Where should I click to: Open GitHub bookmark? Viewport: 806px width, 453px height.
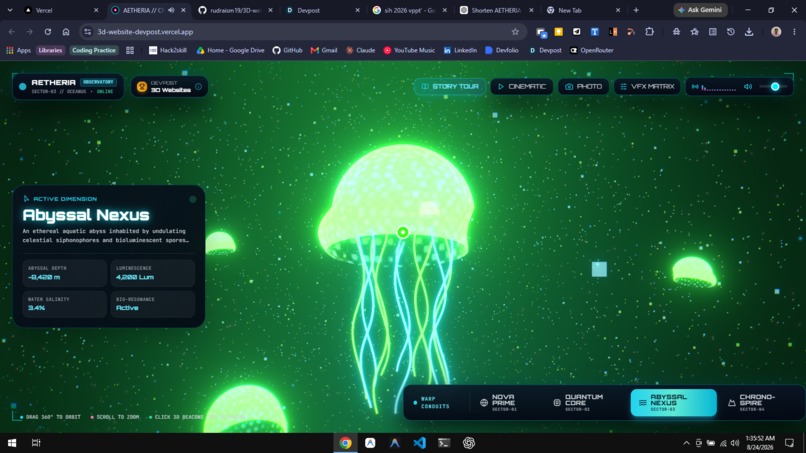[287, 50]
